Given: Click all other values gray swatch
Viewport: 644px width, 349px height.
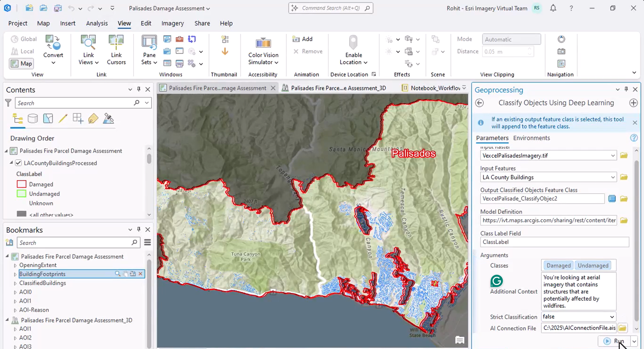Looking at the screenshot, I should pos(21,214).
